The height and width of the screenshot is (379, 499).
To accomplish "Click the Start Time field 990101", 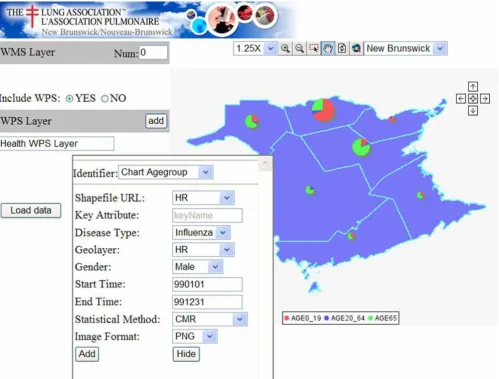I will [207, 284].
